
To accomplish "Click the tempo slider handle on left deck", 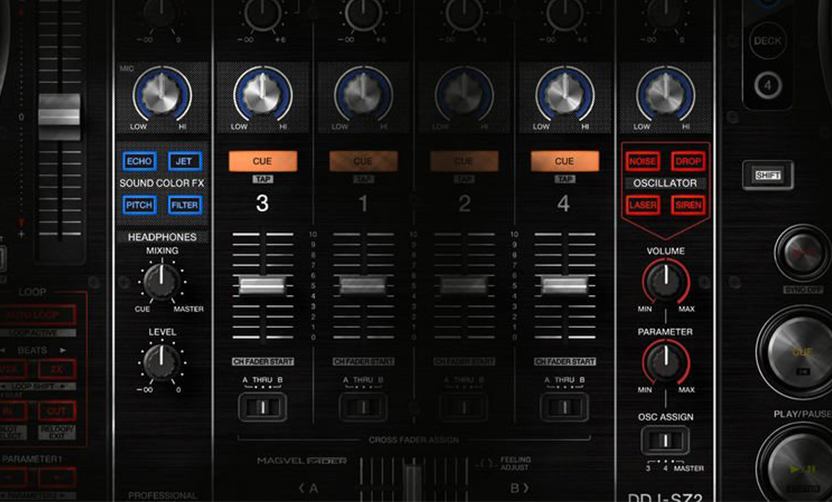I will (x=59, y=117).
